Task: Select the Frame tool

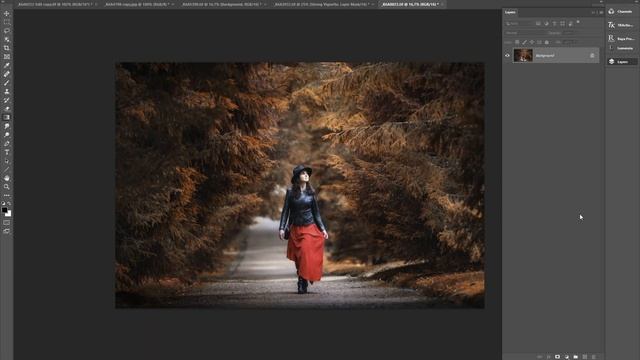Action: [7, 57]
